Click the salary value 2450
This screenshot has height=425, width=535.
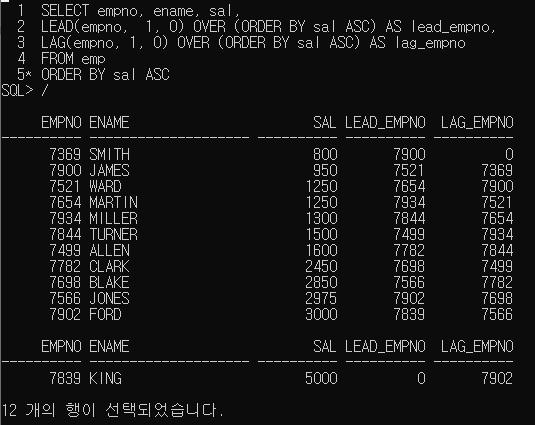tap(321, 266)
